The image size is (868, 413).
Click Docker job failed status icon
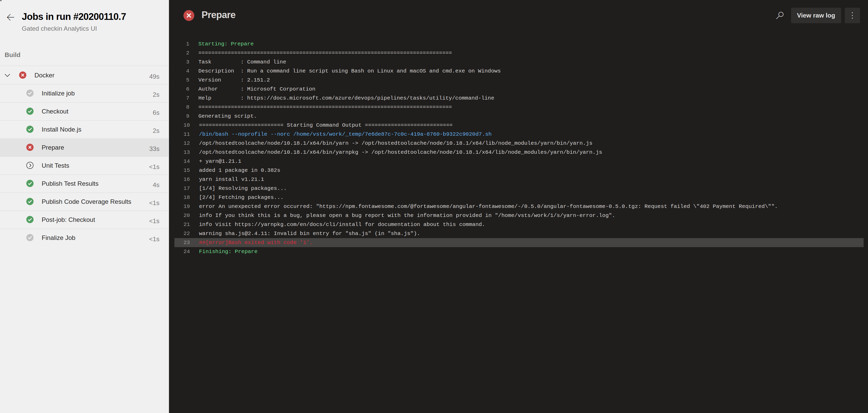(x=22, y=75)
